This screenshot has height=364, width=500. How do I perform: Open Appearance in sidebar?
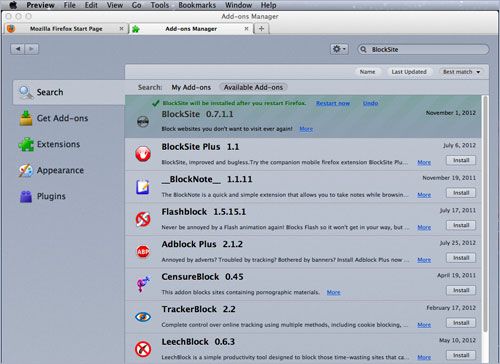coord(51,170)
